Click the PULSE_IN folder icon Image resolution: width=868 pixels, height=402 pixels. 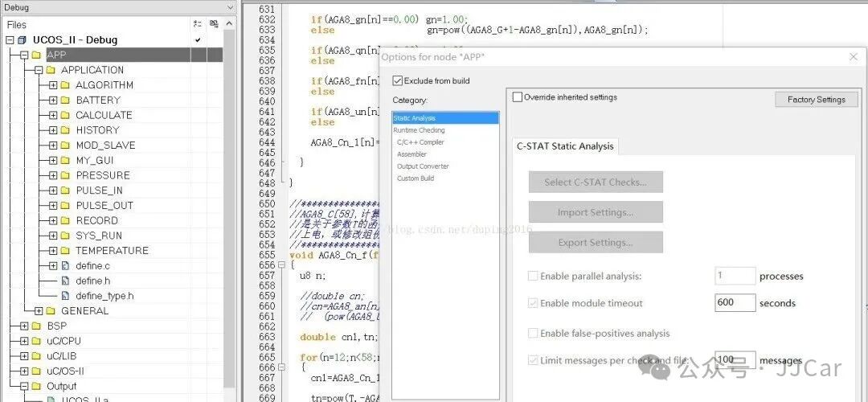[x=65, y=190]
